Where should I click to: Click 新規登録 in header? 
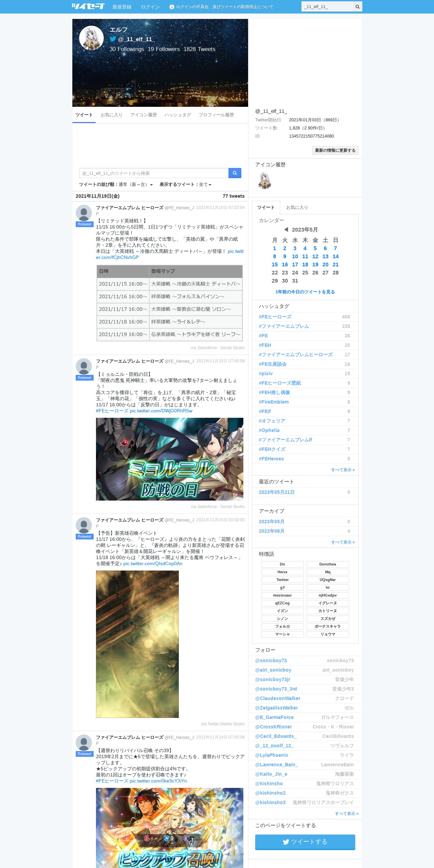point(122,7)
